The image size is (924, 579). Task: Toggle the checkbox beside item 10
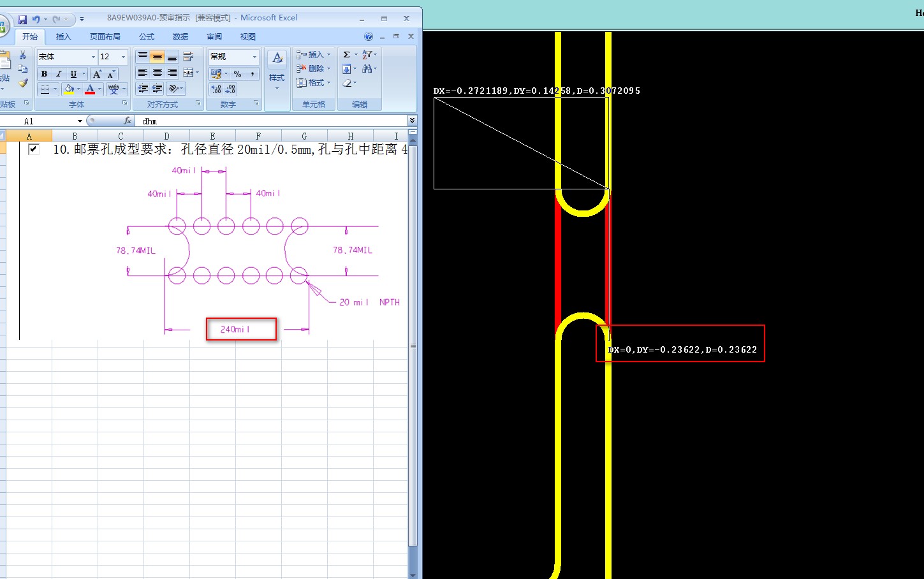pyautogui.click(x=34, y=149)
